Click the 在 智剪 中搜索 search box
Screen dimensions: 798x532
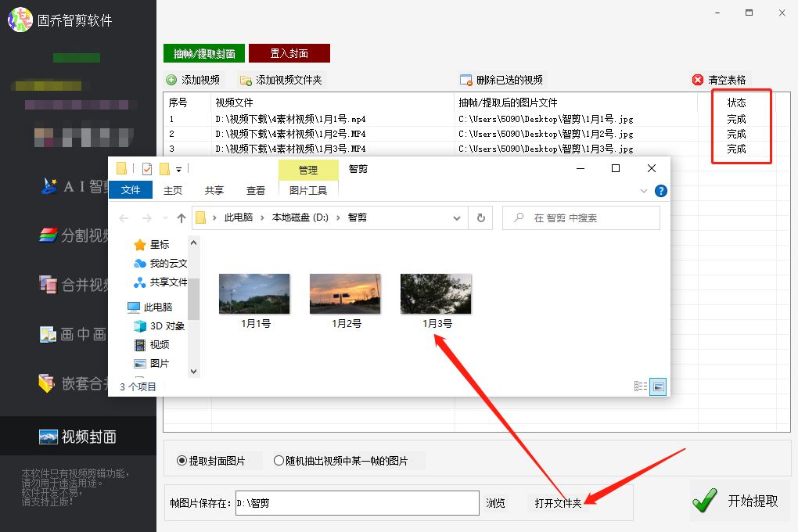click(x=581, y=218)
